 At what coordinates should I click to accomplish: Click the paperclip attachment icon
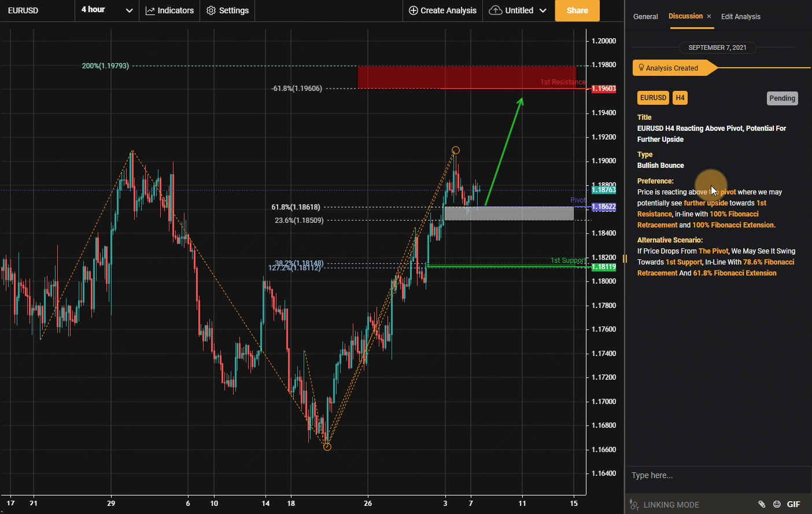coord(762,505)
